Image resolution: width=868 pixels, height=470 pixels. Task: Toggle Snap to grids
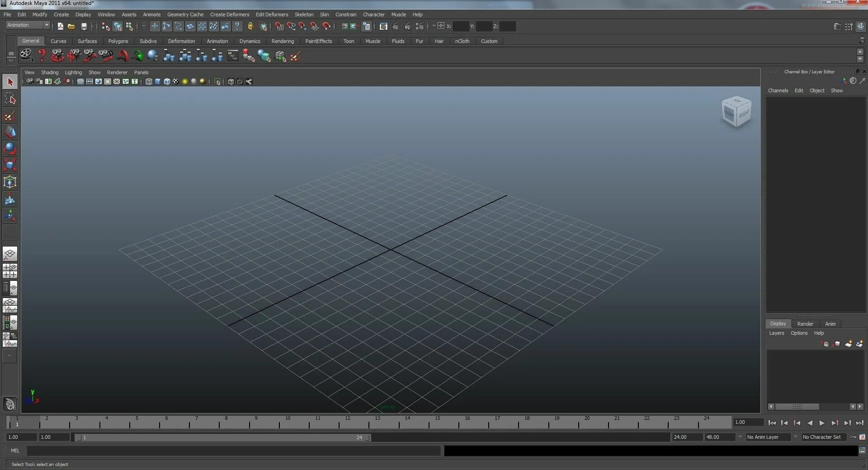(x=279, y=26)
